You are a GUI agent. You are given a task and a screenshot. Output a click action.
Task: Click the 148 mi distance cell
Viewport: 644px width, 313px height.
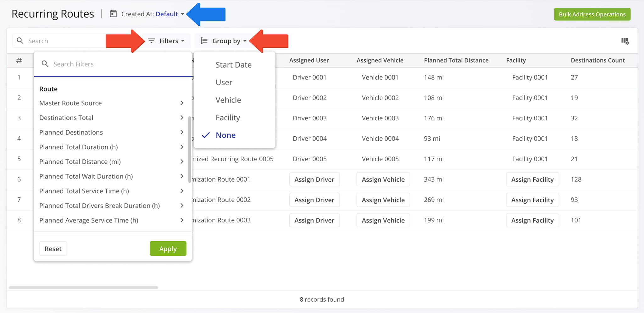point(434,77)
